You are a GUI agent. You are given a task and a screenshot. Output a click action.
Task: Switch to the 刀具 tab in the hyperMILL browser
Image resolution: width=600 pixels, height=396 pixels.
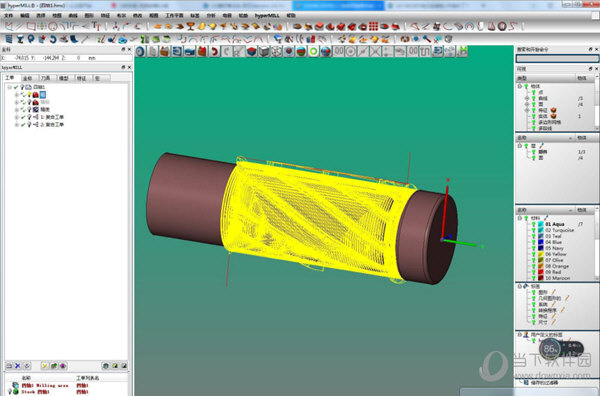[x=46, y=78]
